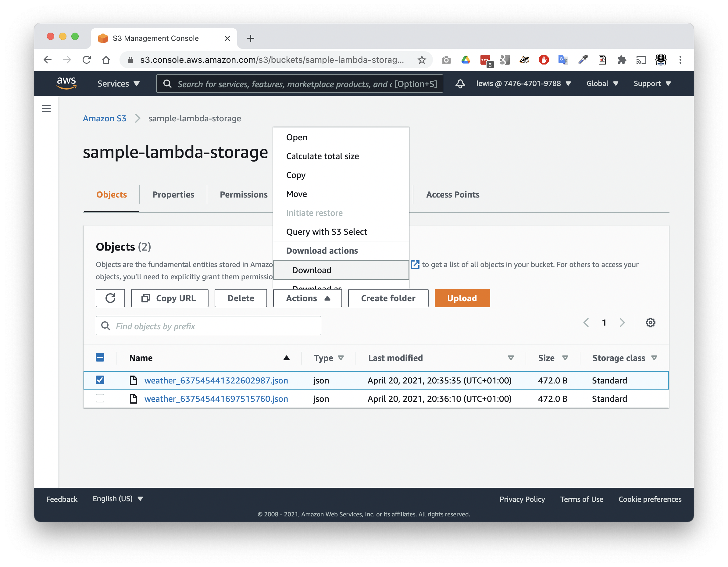
Task: Focus the Find objects by prefix field
Action: tap(208, 326)
